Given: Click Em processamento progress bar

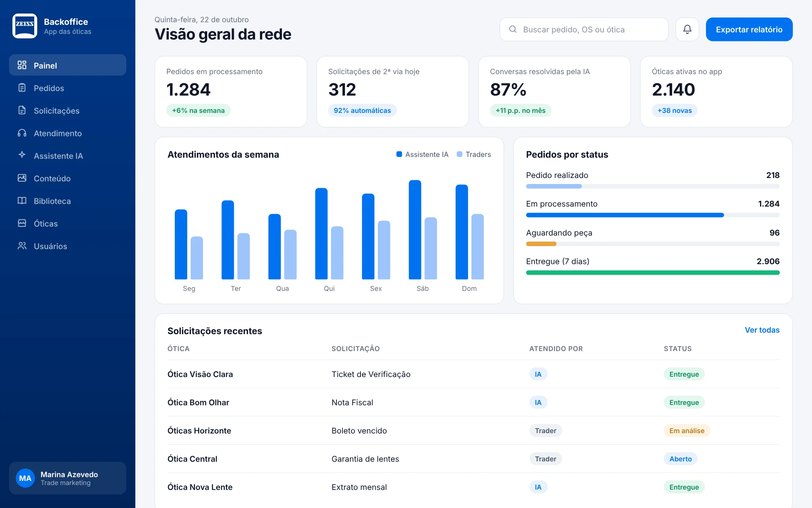Looking at the screenshot, I should 653,215.
